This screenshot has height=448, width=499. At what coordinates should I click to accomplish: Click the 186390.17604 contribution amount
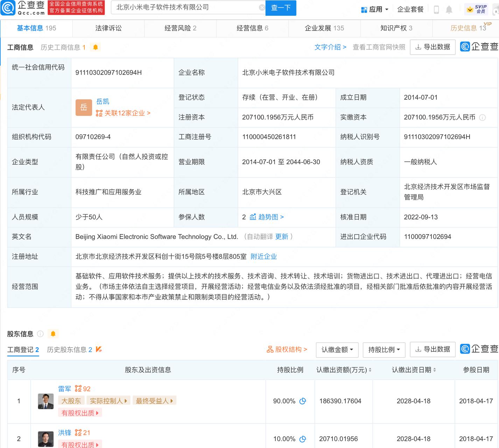[x=340, y=401]
